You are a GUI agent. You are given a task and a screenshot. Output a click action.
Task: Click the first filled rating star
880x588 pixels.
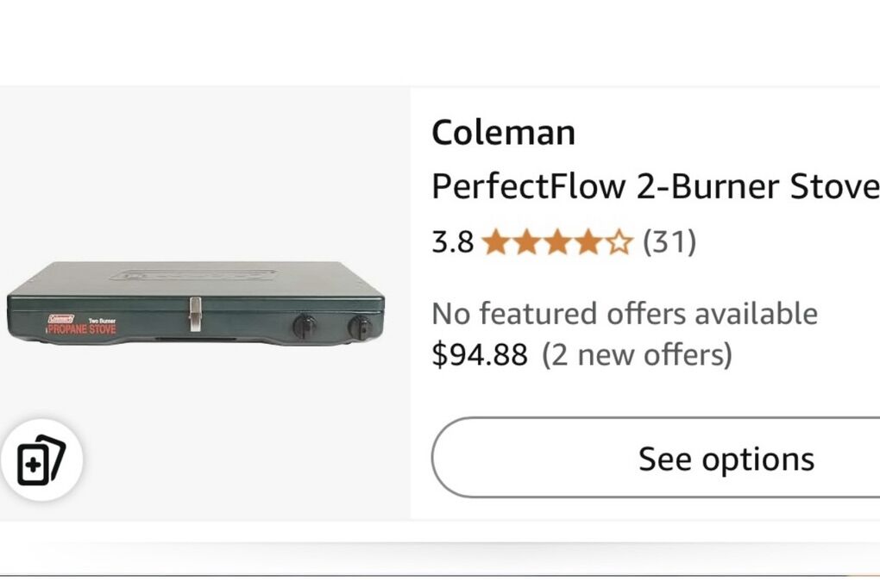pyautogui.click(x=496, y=243)
